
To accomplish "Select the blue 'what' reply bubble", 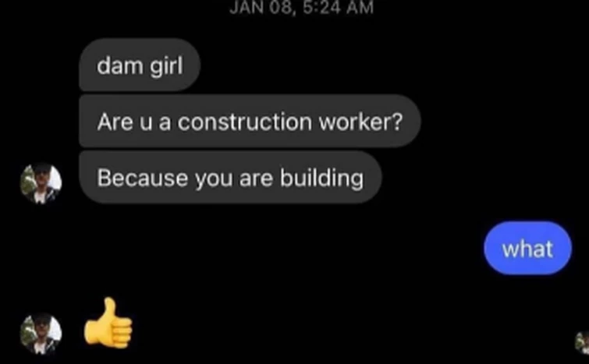I will point(527,248).
